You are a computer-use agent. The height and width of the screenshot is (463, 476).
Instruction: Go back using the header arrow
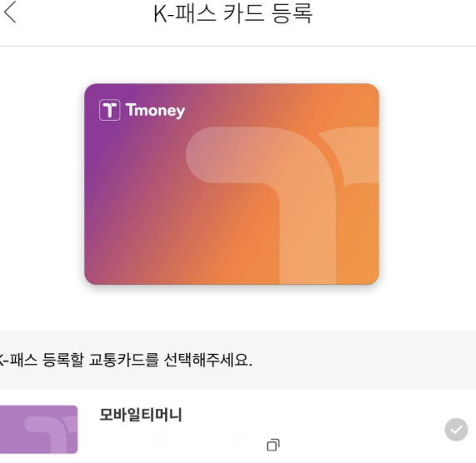click(x=10, y=12)
